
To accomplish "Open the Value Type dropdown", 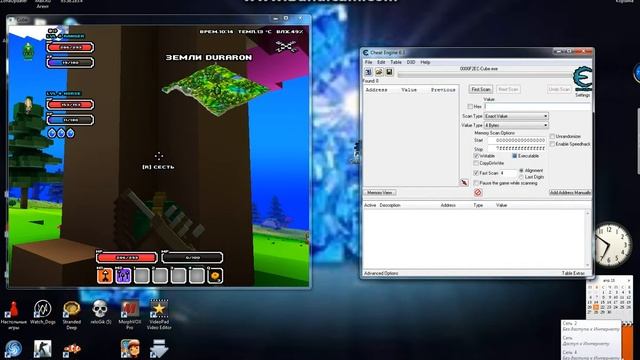I will coord(516,125).
